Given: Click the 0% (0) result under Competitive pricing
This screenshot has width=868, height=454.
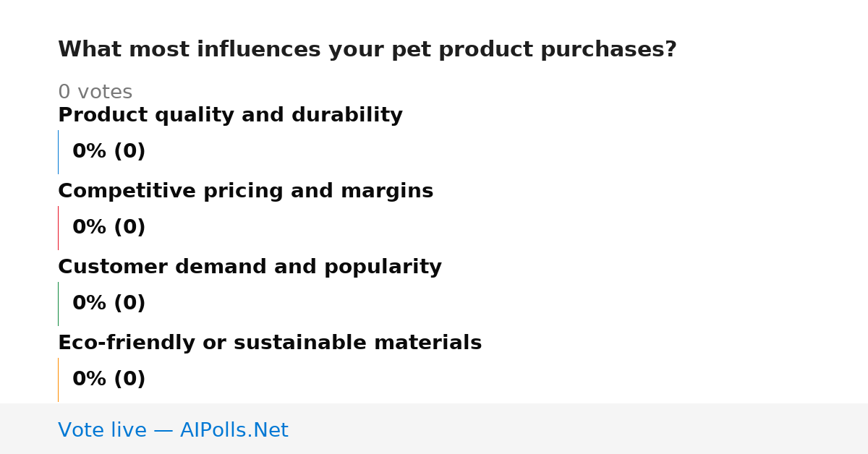Looking at the screenshot, I should [x=109, y=228].
